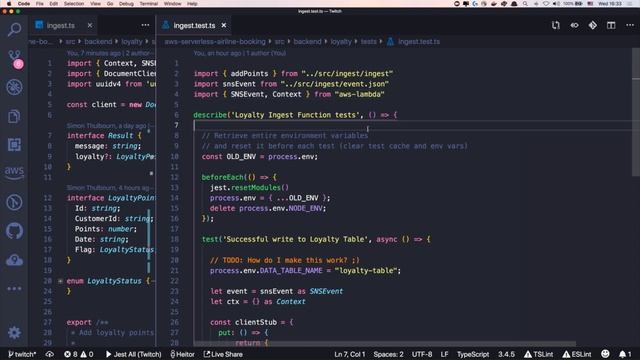The width and height of the screenshot is (640, 360).
Task: Open the aws-serverless-airline-booking breadcrumb
Action: [x=215, y=42]
